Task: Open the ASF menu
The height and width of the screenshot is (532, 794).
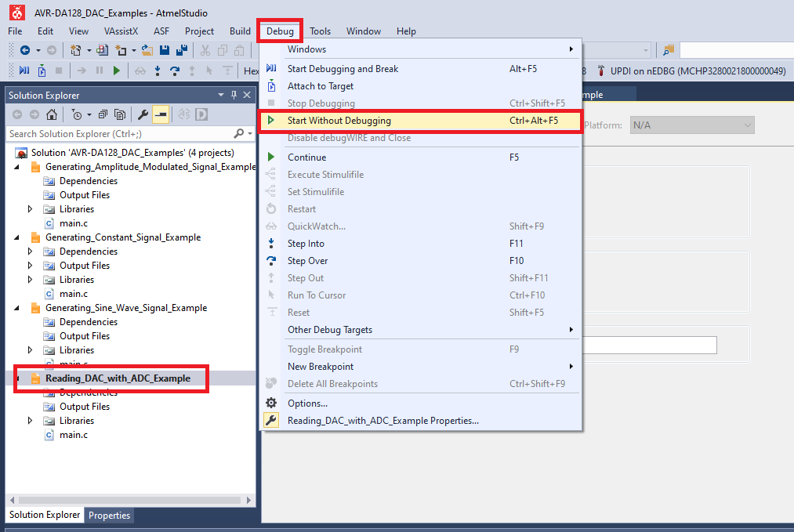Action: (161, 31)
